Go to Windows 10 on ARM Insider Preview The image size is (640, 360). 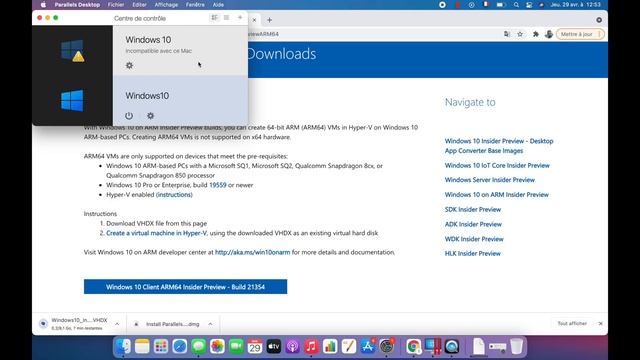497,195
